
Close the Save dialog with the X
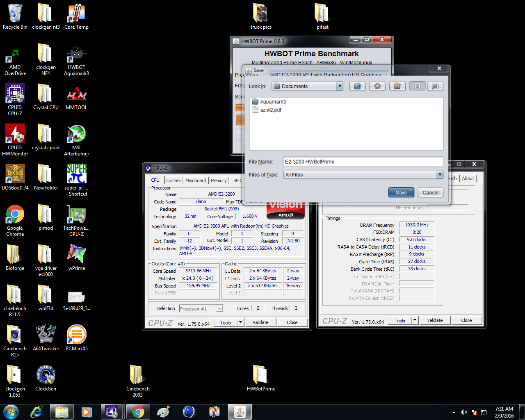[439, 68]
